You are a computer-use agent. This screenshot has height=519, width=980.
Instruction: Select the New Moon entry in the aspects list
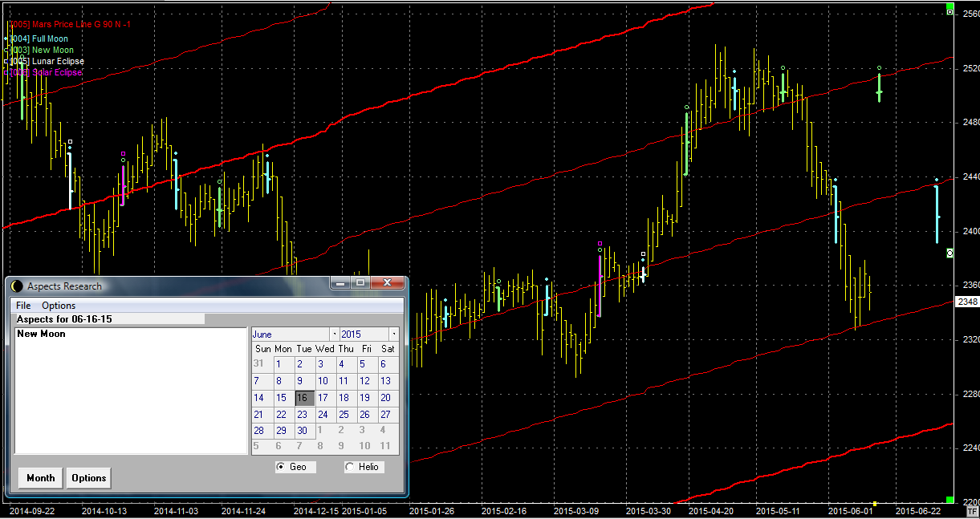(41, 334)
